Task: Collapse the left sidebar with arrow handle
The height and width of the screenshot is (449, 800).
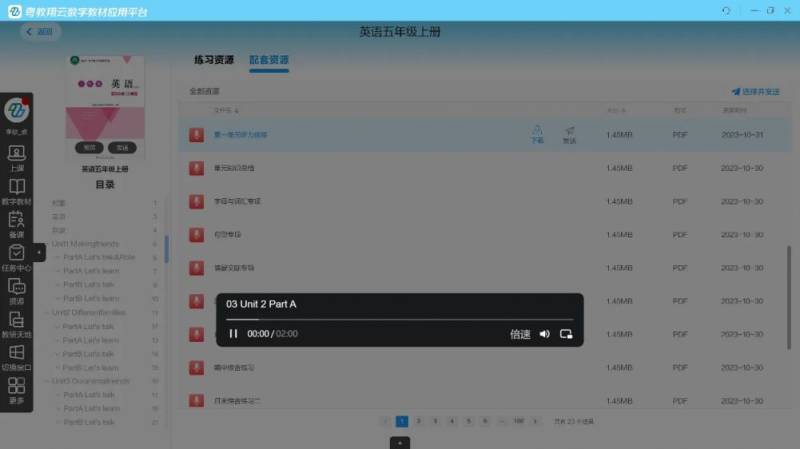Action: tap(39, 252)
